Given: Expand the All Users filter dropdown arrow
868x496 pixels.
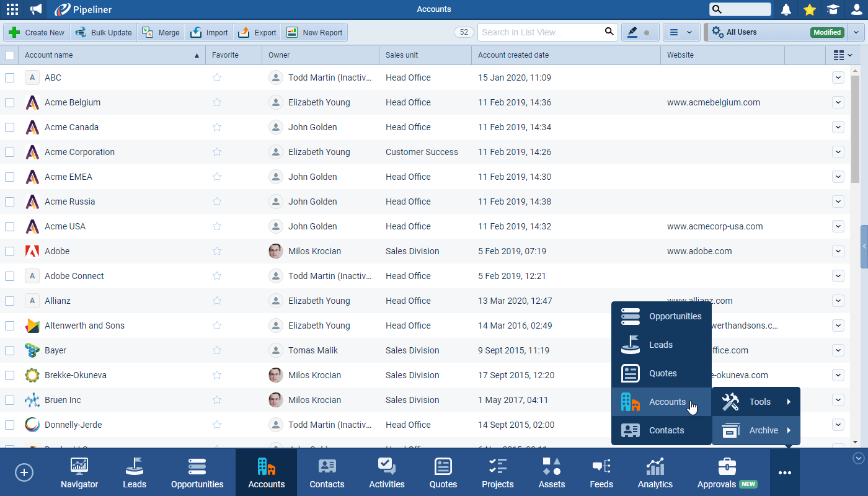Looking at the screenshot, I should tap(856, 32).
